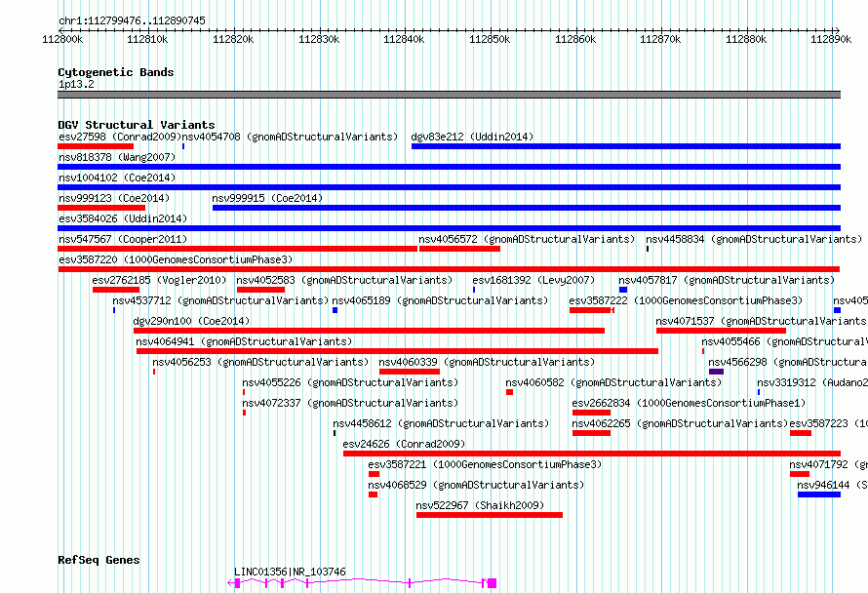Select dgv290n100 (Coe2014) variant label
Viewport: 868px width, 593px height.
click(x=191, y=321)
